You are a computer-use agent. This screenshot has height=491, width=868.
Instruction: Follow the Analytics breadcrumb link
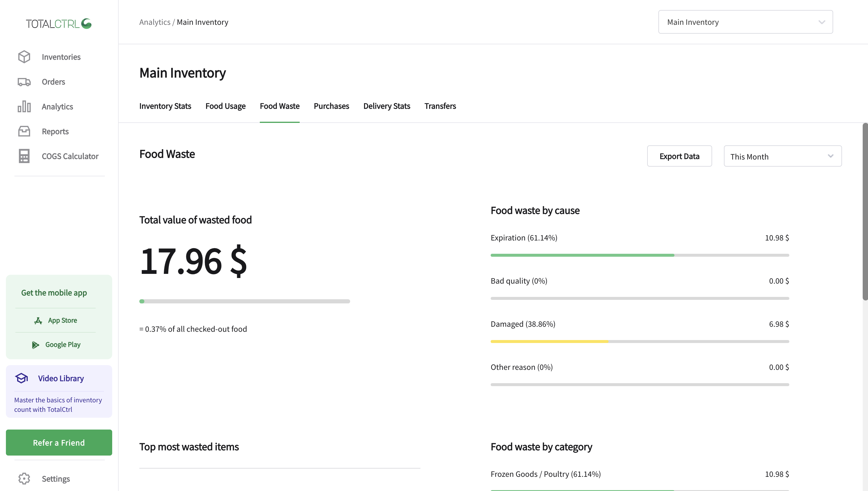[x=155, y=22]
